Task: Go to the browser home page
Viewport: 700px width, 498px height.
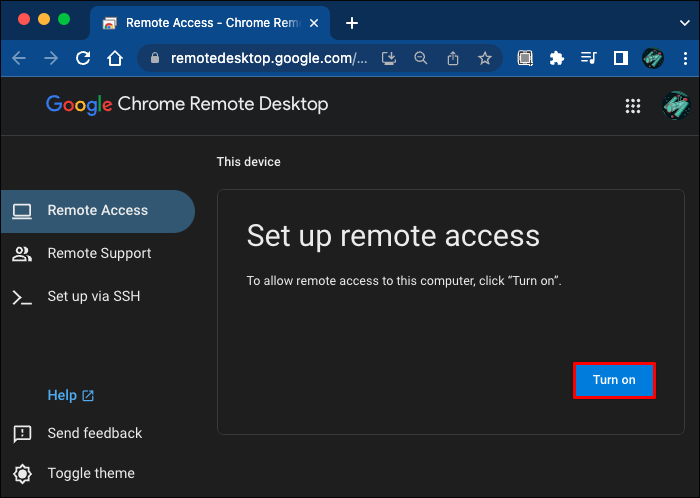Action: pyautogui.click(x=115, y=58)
